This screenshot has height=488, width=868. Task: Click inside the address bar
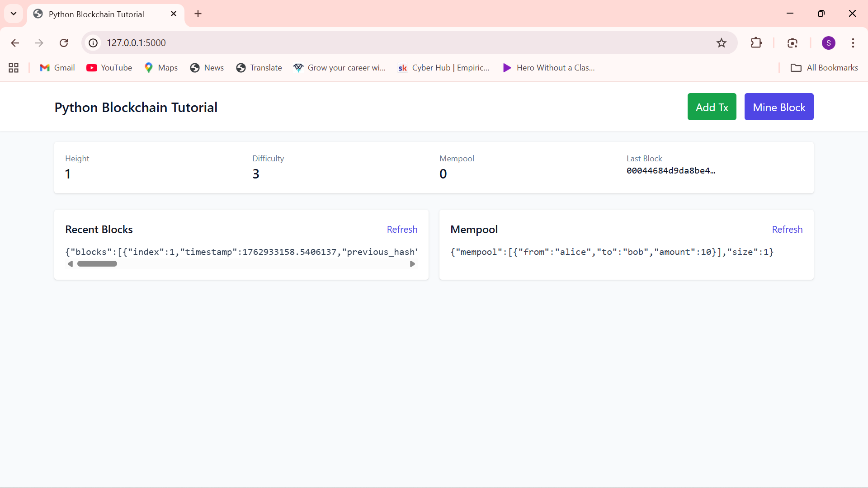pos(316,43)
